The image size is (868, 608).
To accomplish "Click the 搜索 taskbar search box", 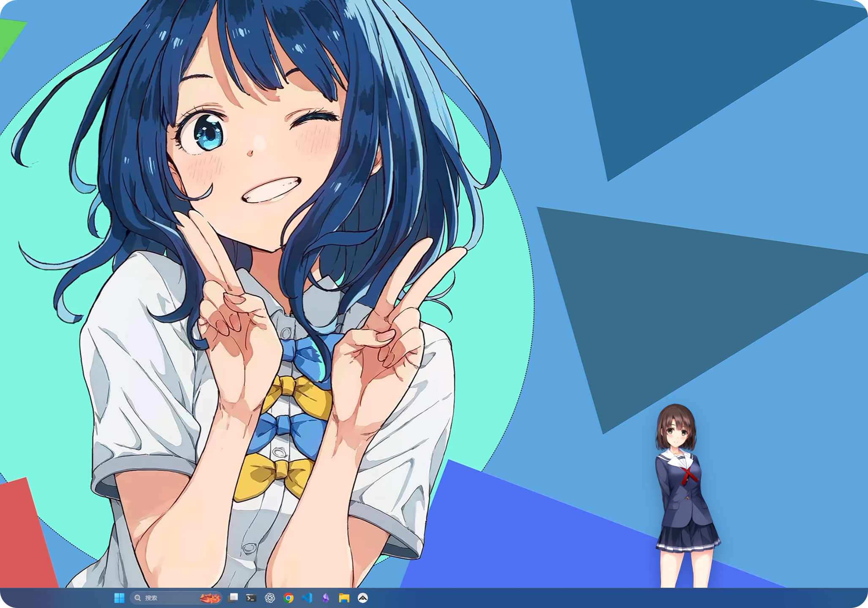I will click(176, 598).
